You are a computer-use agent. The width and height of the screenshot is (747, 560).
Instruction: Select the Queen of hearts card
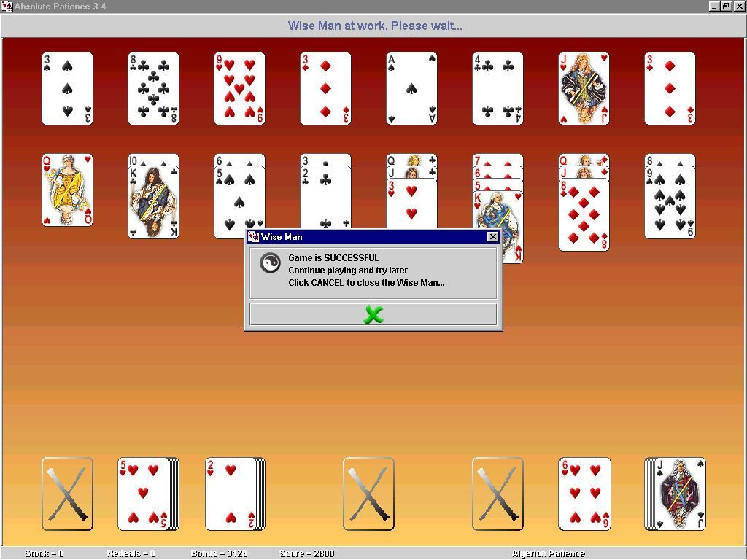67,190
